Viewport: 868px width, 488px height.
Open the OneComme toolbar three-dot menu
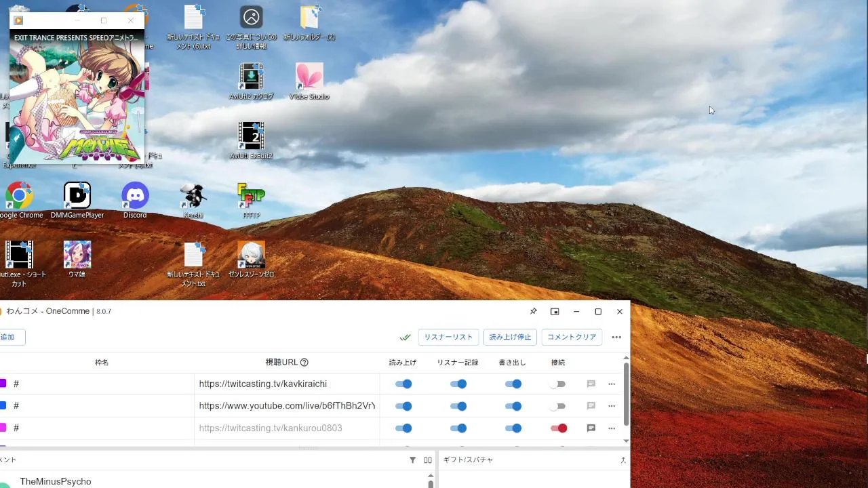(616, 337)
